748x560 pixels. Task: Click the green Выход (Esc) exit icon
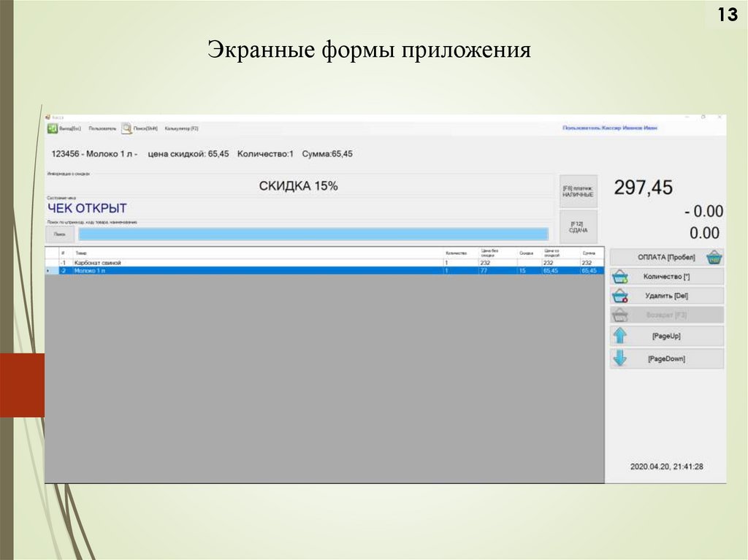pos(52,129)
